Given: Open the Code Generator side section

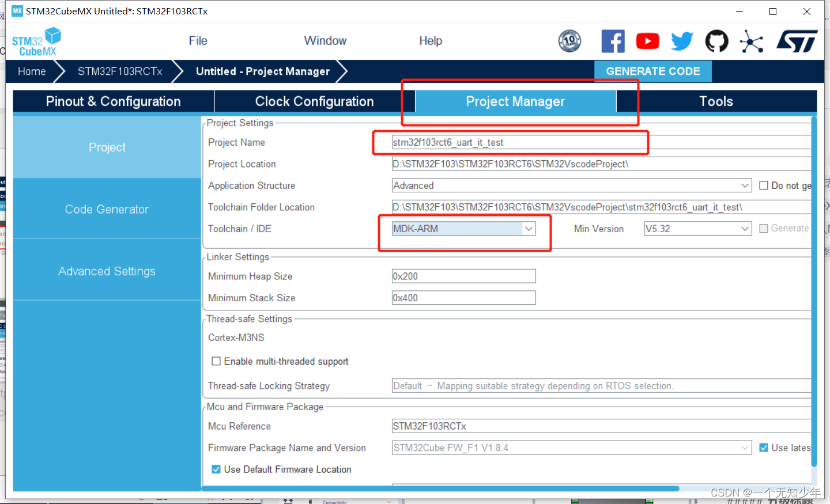Looking at the screenshot, I should (x=107, y=209).
